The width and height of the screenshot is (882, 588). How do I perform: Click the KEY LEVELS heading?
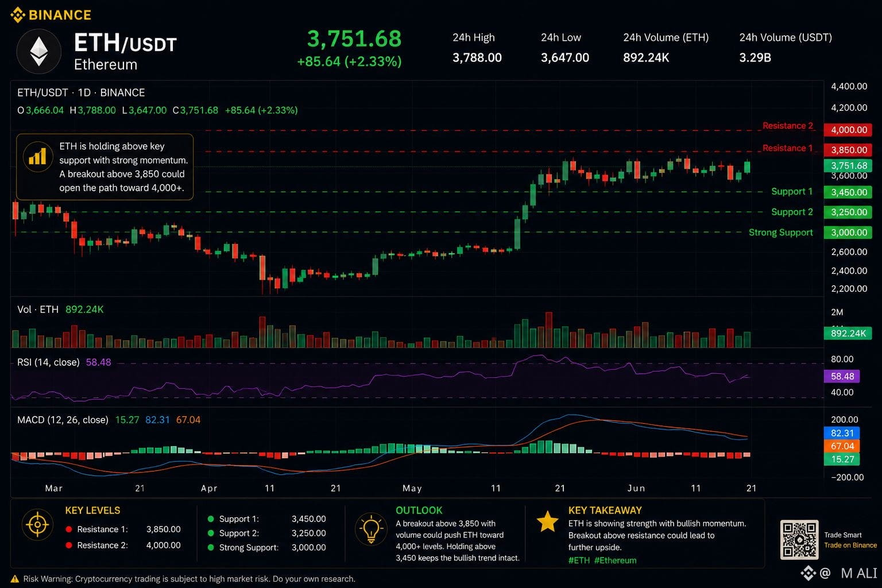coord(93,510)
